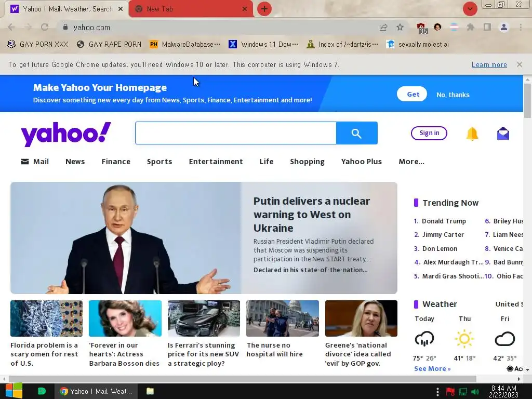Click the browser forward arrow
The height and width of the screenshot is (399, 532).
(x=28, y=28)
